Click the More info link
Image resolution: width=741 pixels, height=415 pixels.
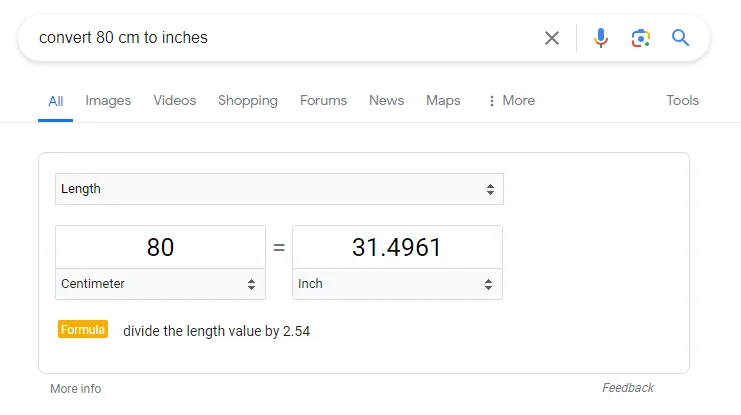76,389
